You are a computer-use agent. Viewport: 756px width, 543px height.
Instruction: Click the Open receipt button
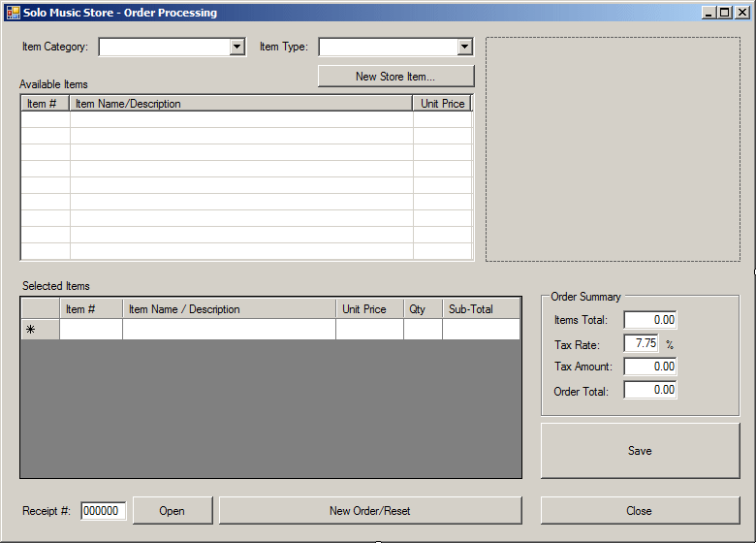[173, 511]
